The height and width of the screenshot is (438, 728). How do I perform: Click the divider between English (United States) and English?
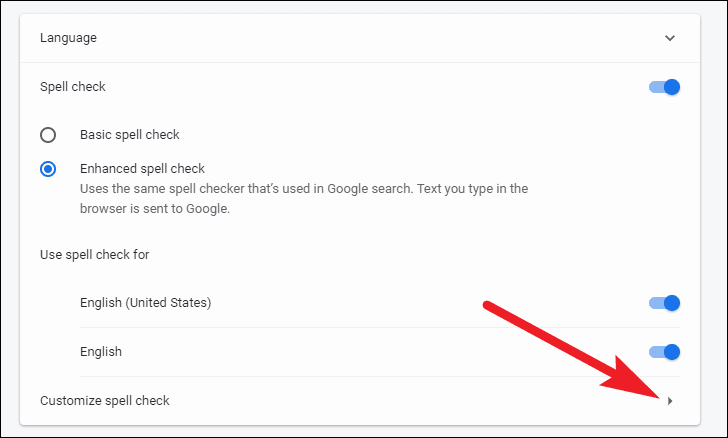[380, 327]
